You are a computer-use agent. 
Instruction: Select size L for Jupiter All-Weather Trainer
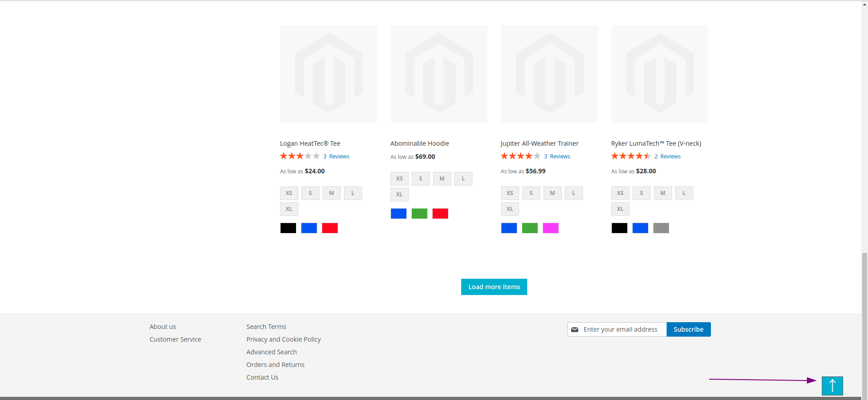pos(574,193)
